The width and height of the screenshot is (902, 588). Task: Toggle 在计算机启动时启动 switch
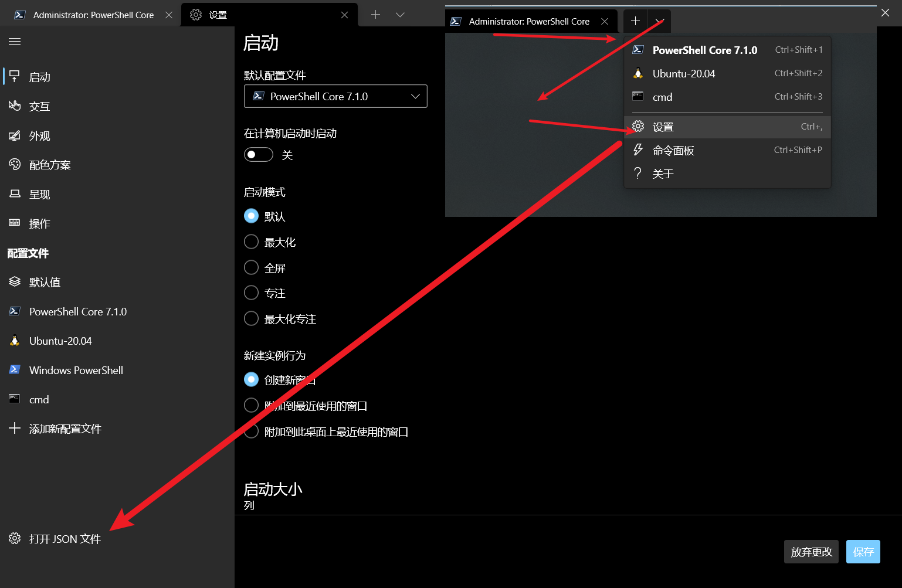(x=259, y=155)
